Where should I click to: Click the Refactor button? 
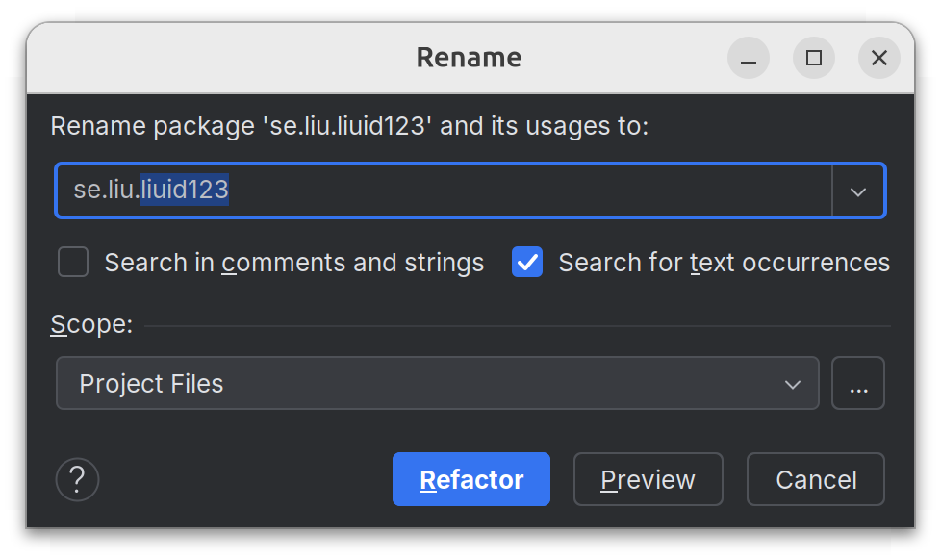(471, 479)
